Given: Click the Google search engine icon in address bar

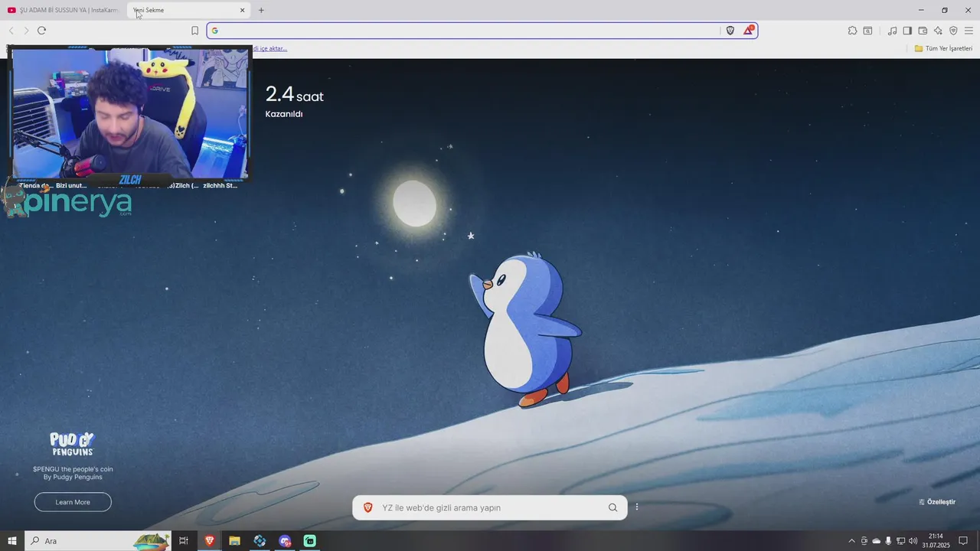Looking at the screenshot, I should click(215, 31).
